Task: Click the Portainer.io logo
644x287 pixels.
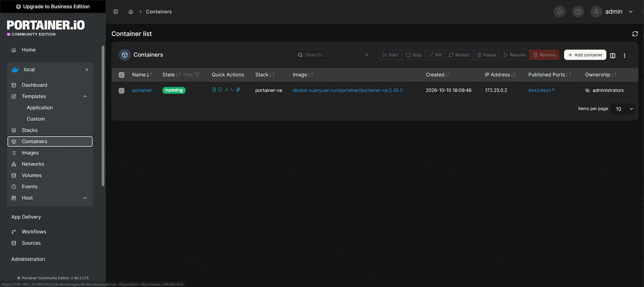Action: (46, 28)
